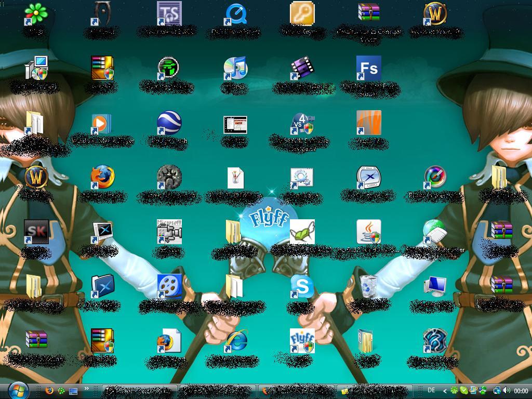This screenshot has width=532, height=399.
Task: Open the Microsoft camera shortcut
Action: (x=169, y=232)
